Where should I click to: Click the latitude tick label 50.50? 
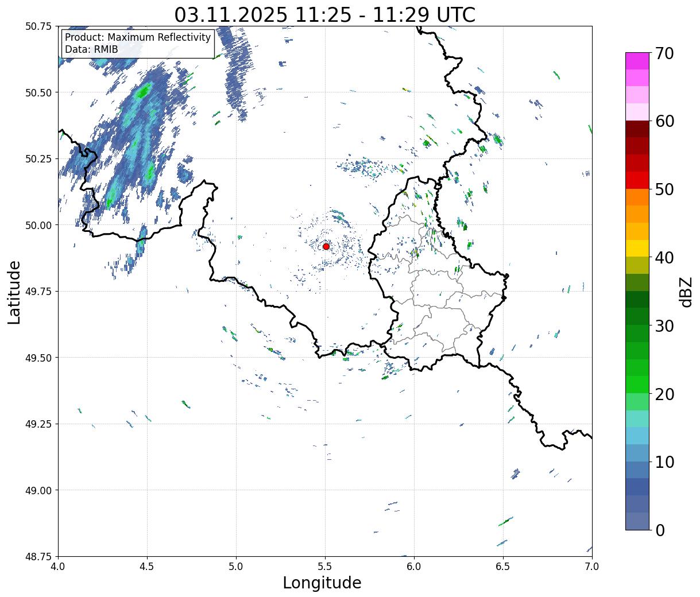38,92
